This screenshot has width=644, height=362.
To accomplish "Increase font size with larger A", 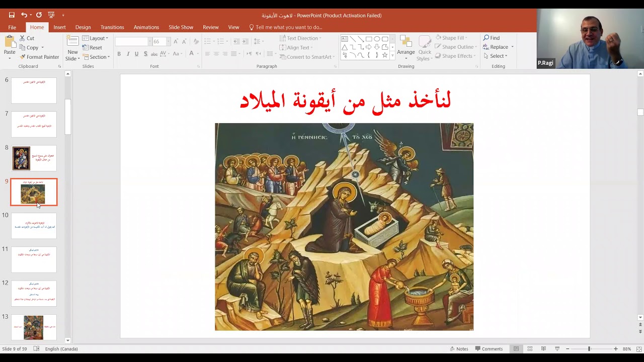I will pos(176,41).
